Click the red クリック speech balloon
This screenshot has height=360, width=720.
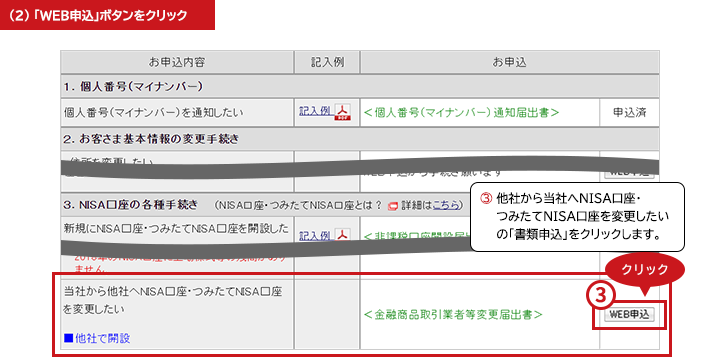pos(645,272)
